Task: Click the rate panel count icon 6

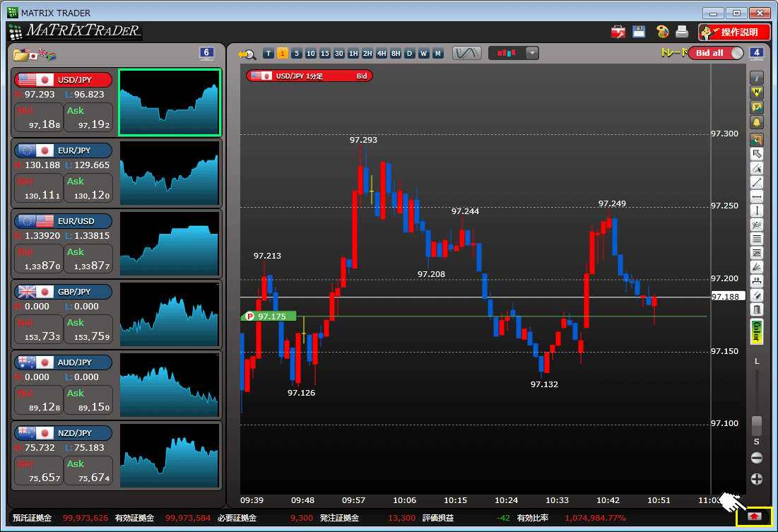Action: pos(206,53)
